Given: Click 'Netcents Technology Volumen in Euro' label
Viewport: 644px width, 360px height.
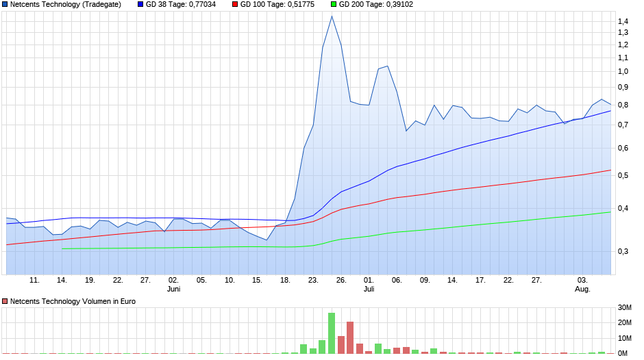Looking at the screenshot, I should pos(73,301).
